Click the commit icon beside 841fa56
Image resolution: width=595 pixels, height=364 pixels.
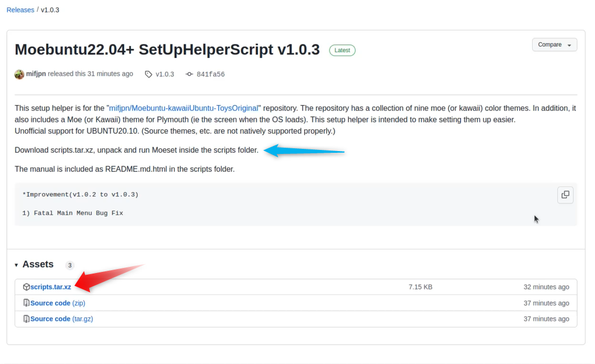tap(189, 74)
